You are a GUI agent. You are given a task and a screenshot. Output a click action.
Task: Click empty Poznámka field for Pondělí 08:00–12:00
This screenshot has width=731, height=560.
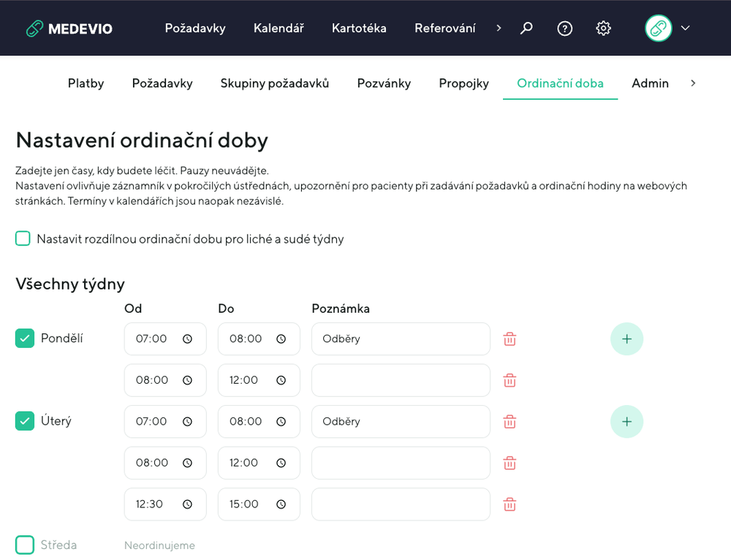coord(401,380)
